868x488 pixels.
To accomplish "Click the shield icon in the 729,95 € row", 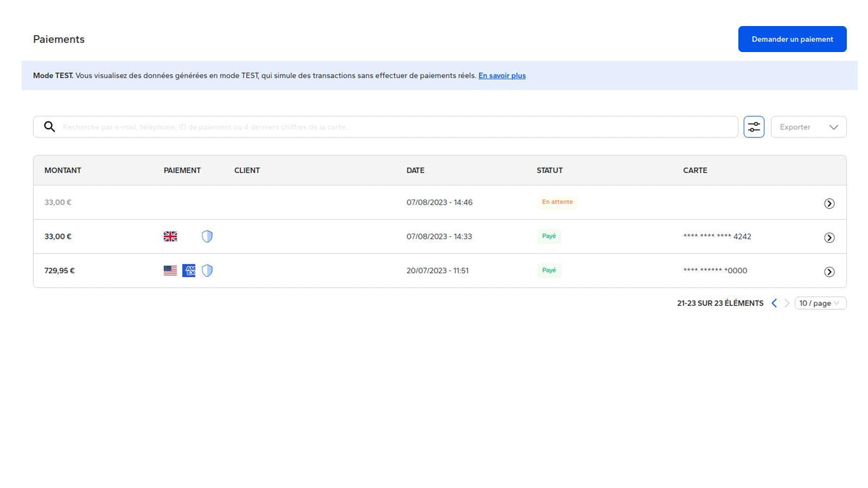I will click(207, 270).
